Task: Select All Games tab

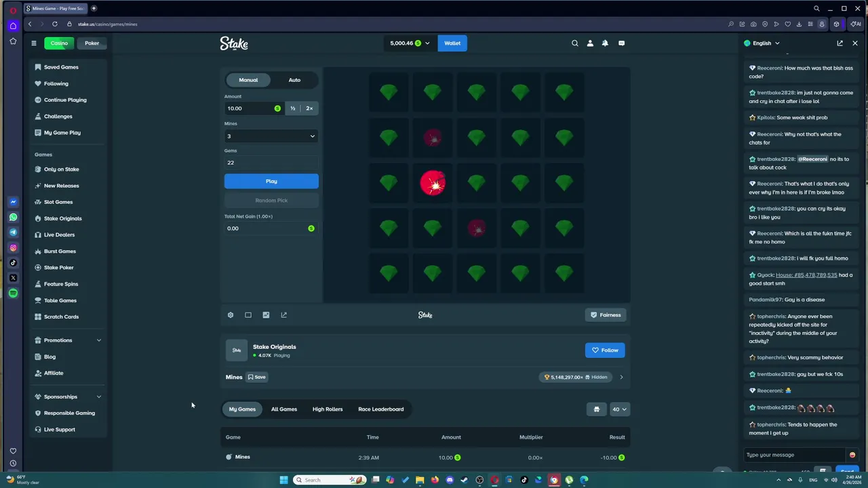Action: click(x=284, y=409)
